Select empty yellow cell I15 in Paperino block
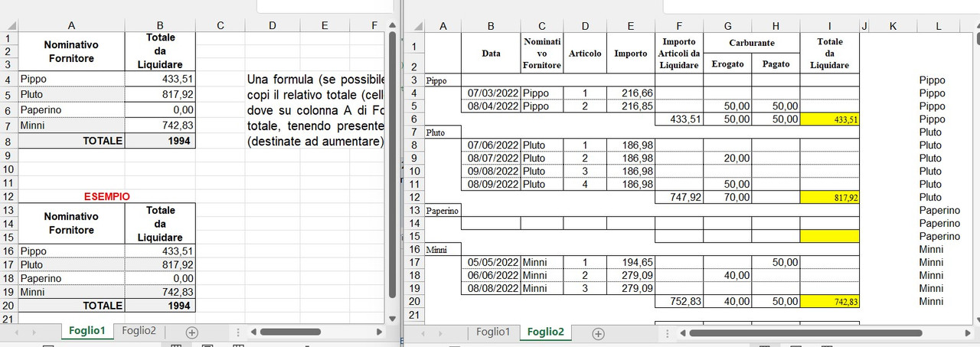Screen dimensions: 980x347 click(830, 236)
